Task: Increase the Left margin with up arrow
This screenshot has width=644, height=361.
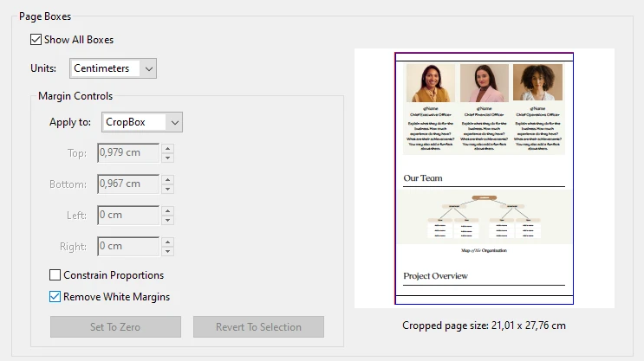Action: [167, 210]
